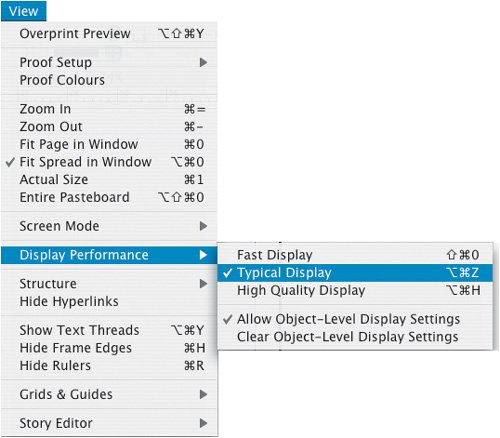The height and width of the screenshot is (438, 500).
Task: Click the View menu title
Action: click(23, 11)
